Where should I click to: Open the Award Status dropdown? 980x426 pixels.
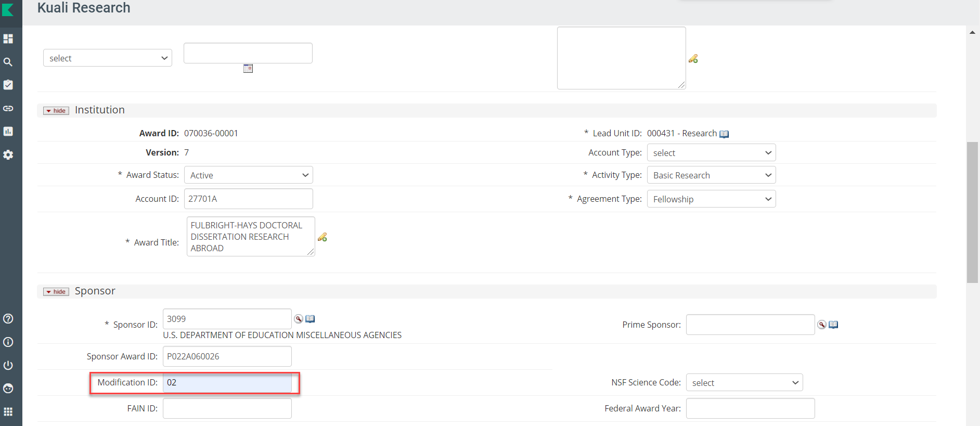pos(248,175)
